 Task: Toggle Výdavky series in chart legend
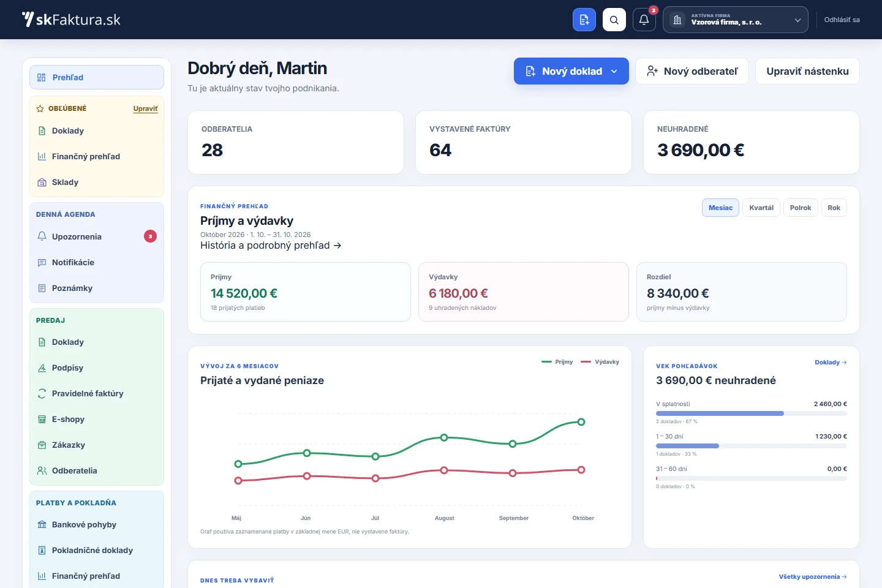600,362
